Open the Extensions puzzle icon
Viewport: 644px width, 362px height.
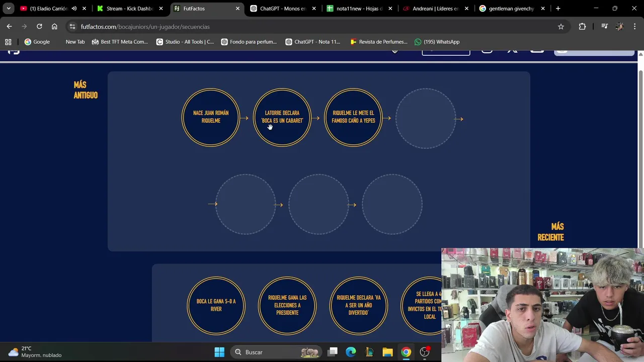pos(582,27)
